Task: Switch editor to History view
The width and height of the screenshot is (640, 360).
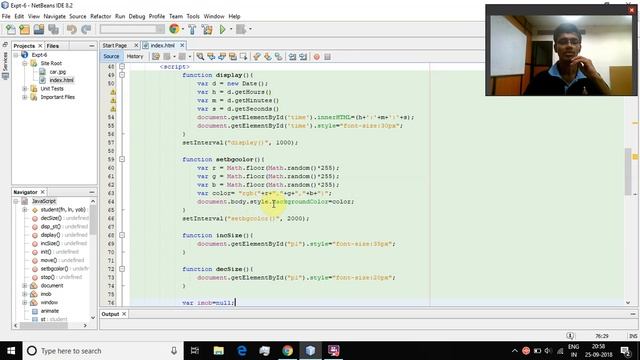Action: [135, 56]
